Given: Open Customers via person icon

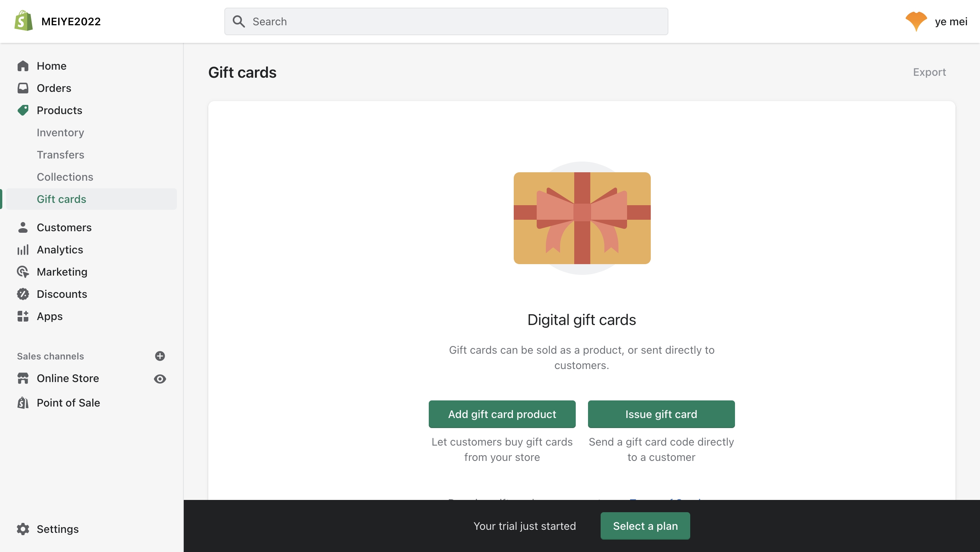Looking at the screenshot, I should click(x=23, y=227).
